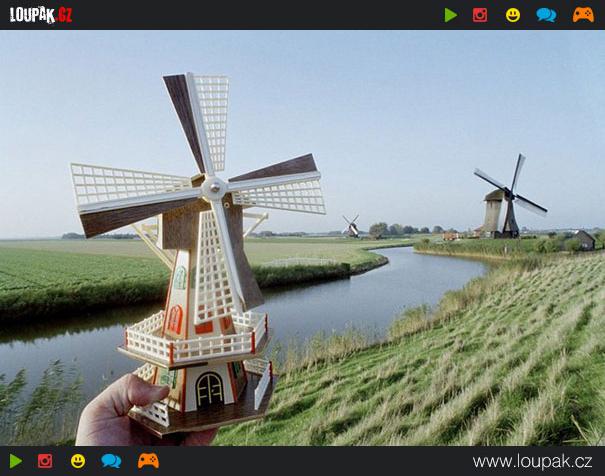The width and height of the screenshot is (605, 476).
Task: Open the blue chat bubbles in bottom bar
Action: [x=111, y=461]
